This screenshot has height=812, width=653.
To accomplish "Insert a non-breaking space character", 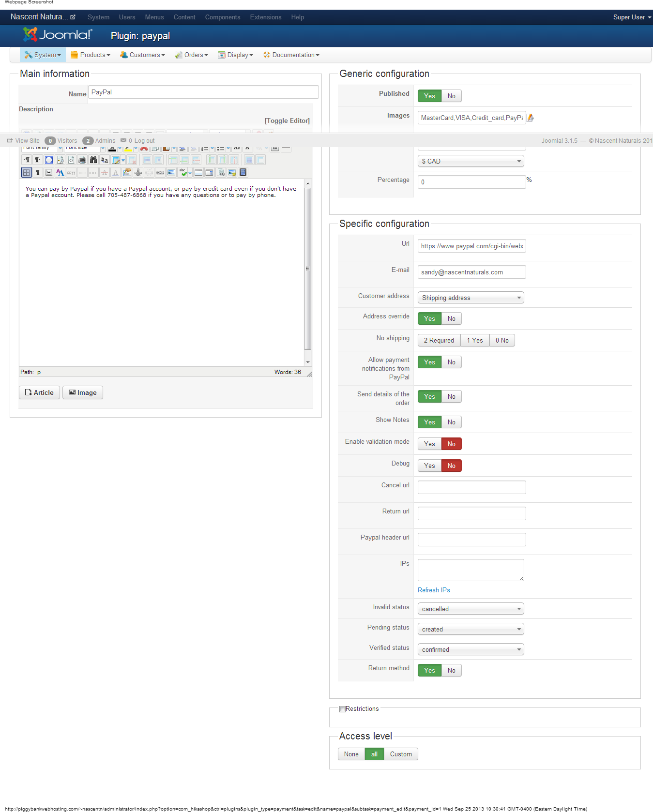I will pyautogui.click(x=49, y=172).
